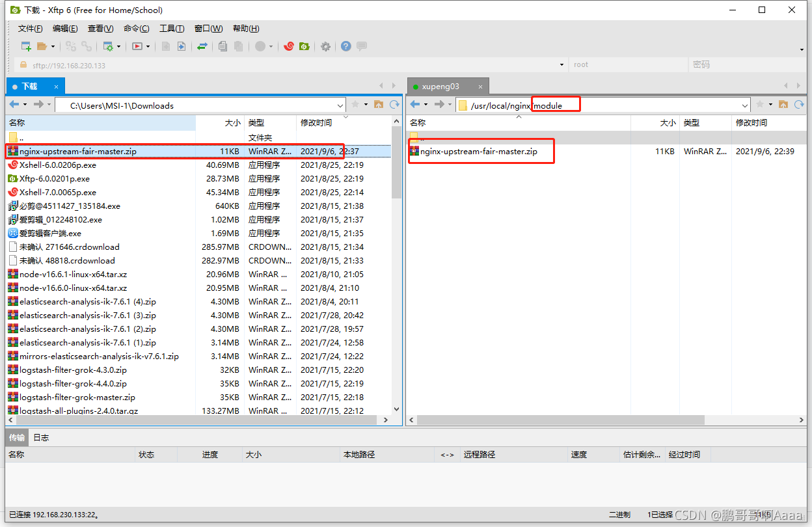The width and height of the screenshot is (812, 527).
Task: Expand the address bar host dropdown
Action: pyautogui.click(x=562, y=65)
